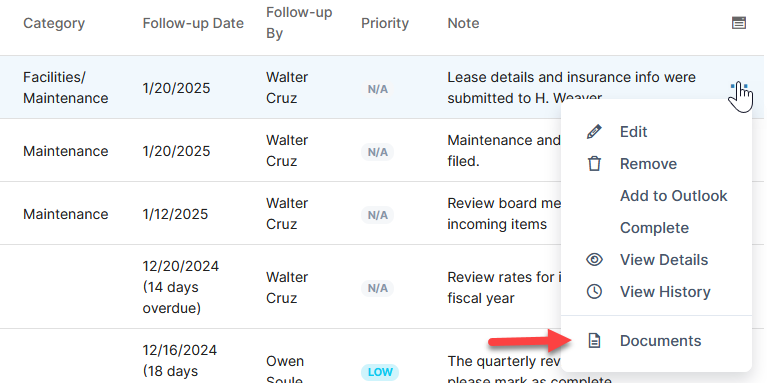The image size is (767, 383).
Task: Click the LOW priority badge
Action: (x=380, y=372)
